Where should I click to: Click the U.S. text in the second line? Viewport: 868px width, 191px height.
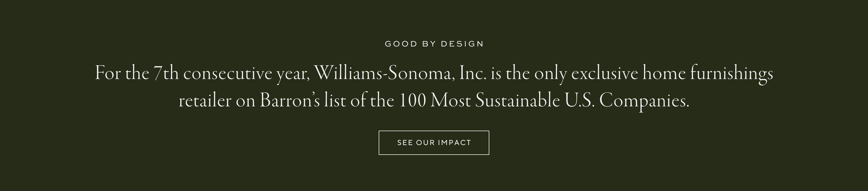[x=579, y=101]
